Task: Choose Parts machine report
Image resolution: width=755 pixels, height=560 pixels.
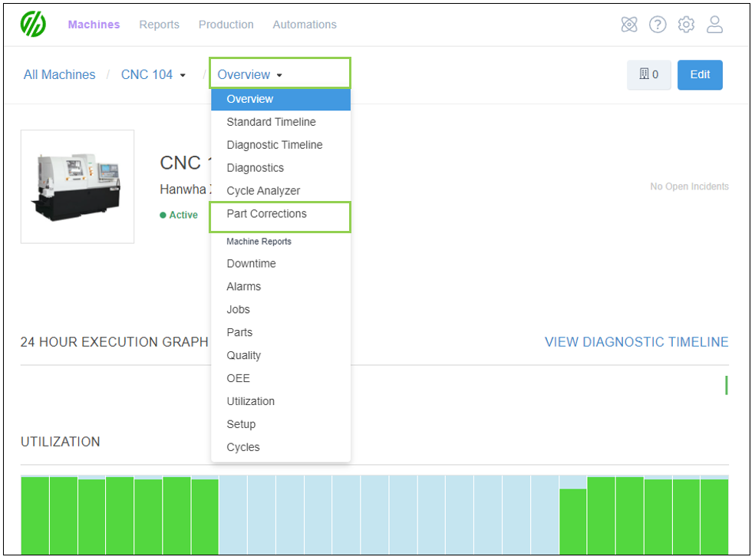Action: pos(281,333)
